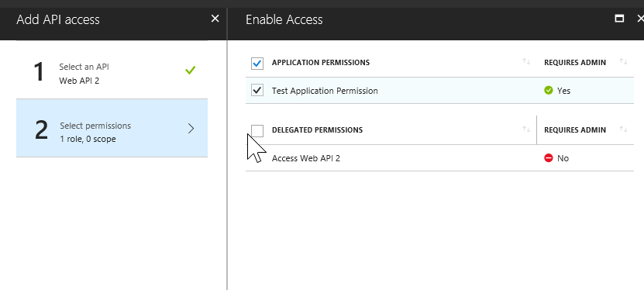Viewport: 644px width, 290px height.
Task: Open Select an API step
Action: (x=112, y=70)
